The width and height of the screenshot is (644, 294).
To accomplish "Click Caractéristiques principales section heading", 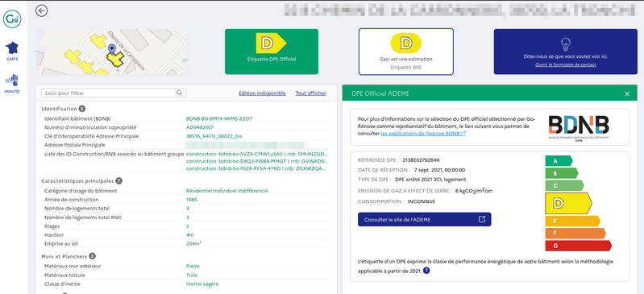I will [x=77, y=180].
